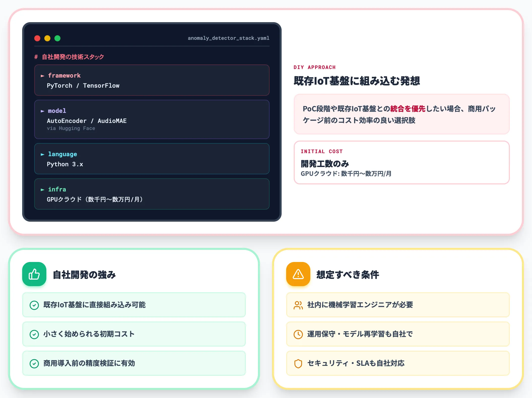Screen dimensions: 532x398
Task: Click check icon beside 小さく始められる初期コスト
Action: pos(34,334)
